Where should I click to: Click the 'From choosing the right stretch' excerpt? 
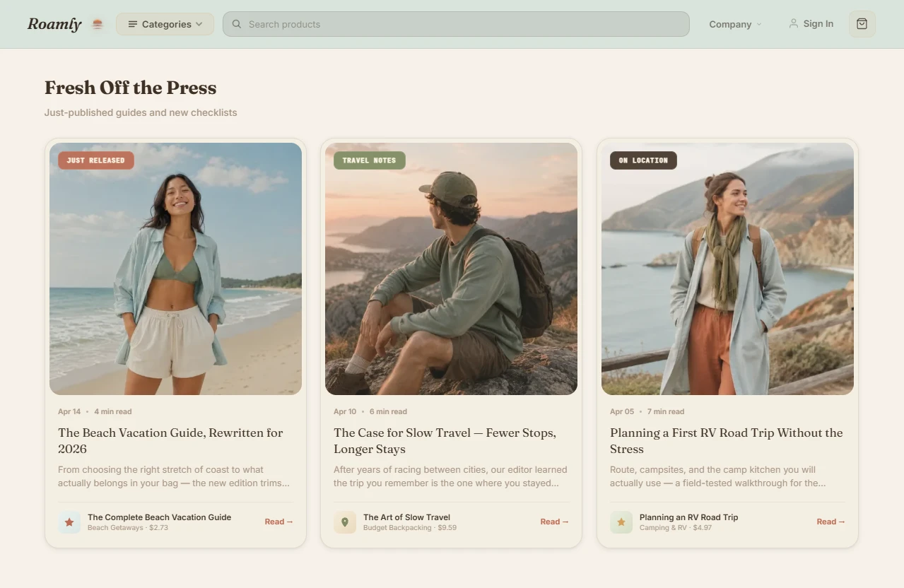point(174,476)
